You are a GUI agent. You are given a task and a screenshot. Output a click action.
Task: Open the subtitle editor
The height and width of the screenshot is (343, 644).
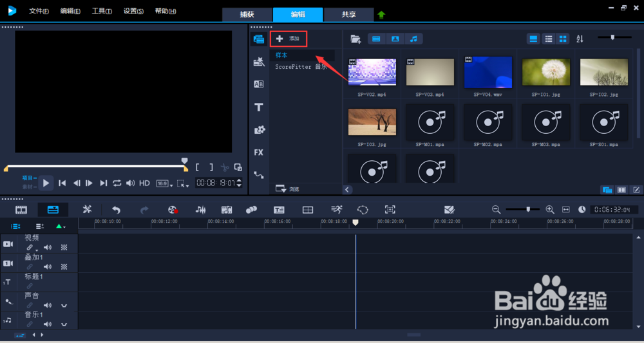tap(279, 210)
